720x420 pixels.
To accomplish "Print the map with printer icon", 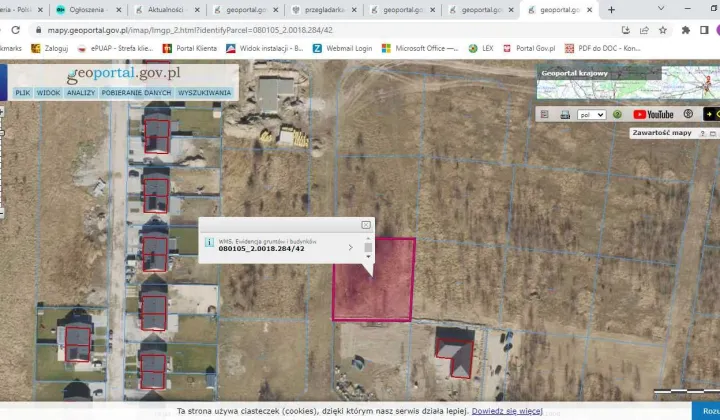I will (x=565, y=115).
